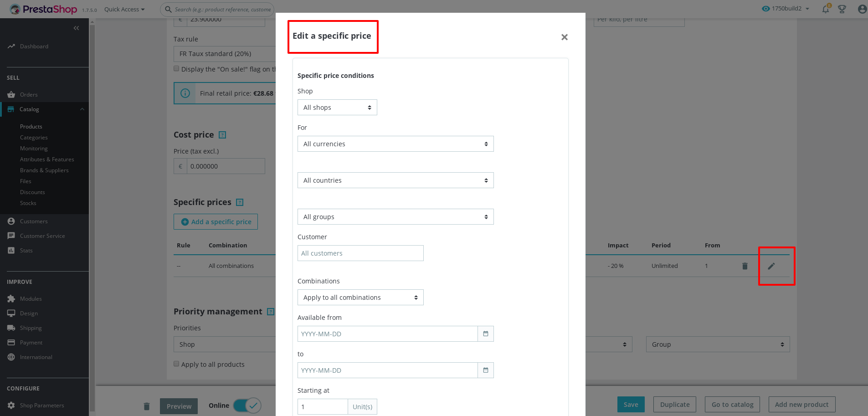Open the calendar picker for Available from
Screen dimensions: 868x416
(x=485, y=334)
